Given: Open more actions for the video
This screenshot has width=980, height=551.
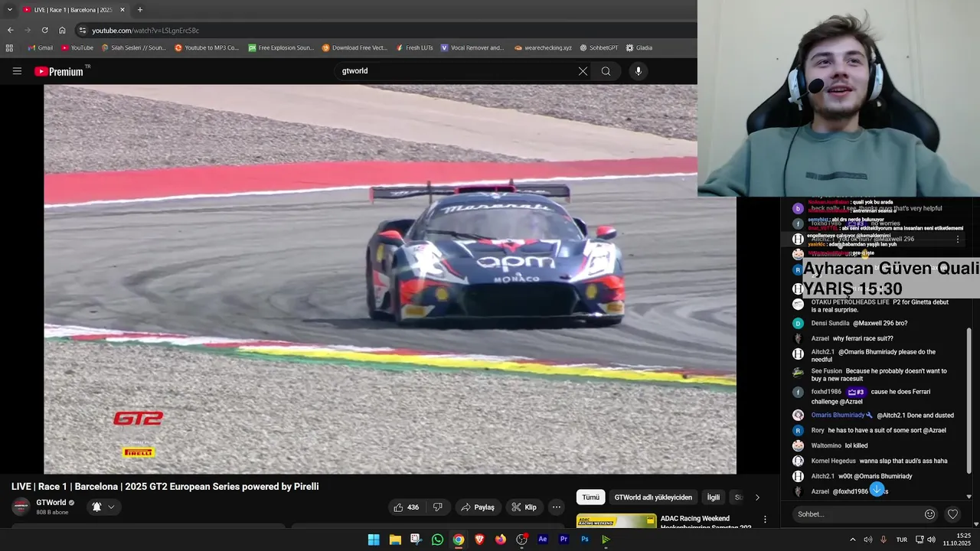Looking at the screenshot, I should pos(557,507).
